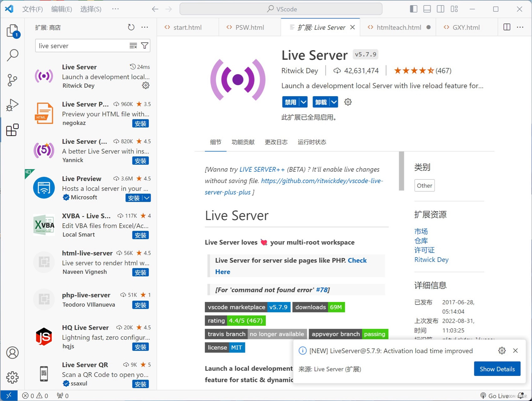Open the Explorer view in activity bar
The height and width of the screenshot is (401, 532).
pos(13,31)
